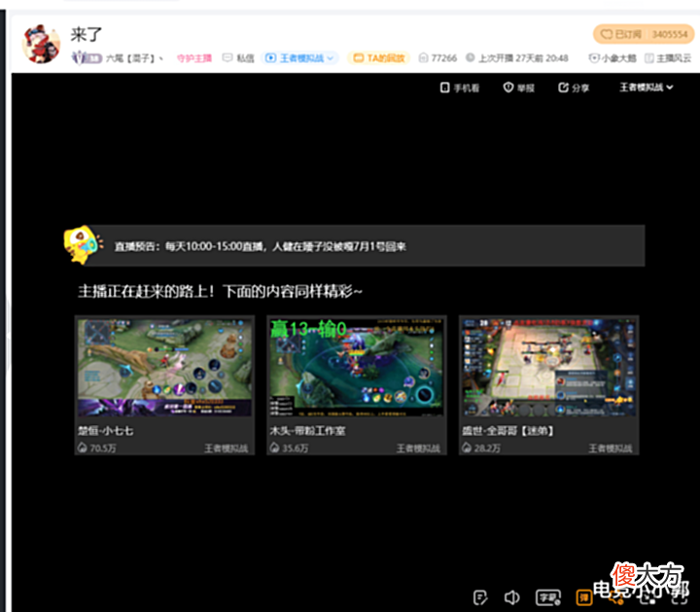Open the 小象大鹅 link

(612, 58)
